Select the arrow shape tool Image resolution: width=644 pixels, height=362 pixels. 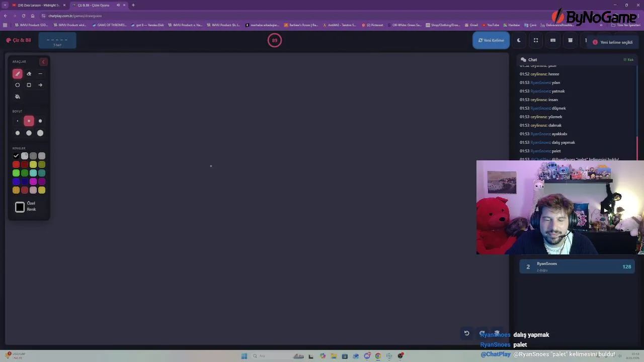(x=40, y=85)
